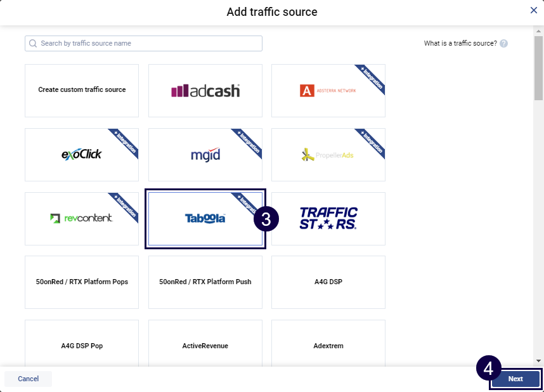Click the help question mark icon
The width and height of the screenshot is (544, 392).
[x=503, y=44]
